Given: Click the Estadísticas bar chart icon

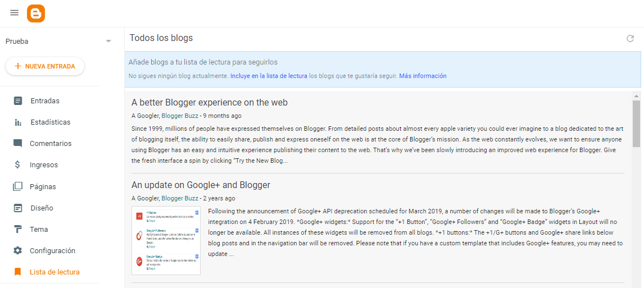Looking at the screenshot, I should coord(17,122).
